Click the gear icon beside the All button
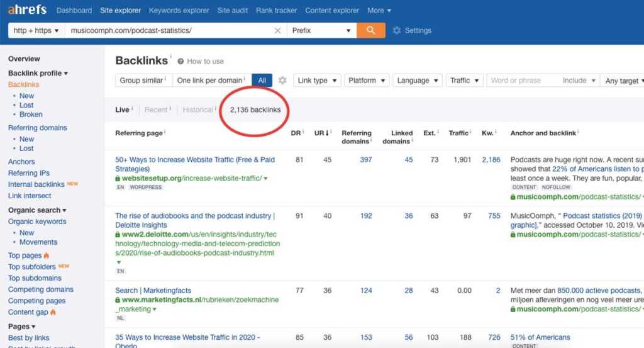 (282, 80)
